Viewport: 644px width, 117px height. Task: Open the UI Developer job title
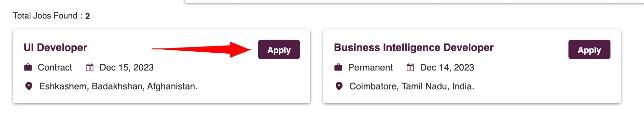coord(55,47)
